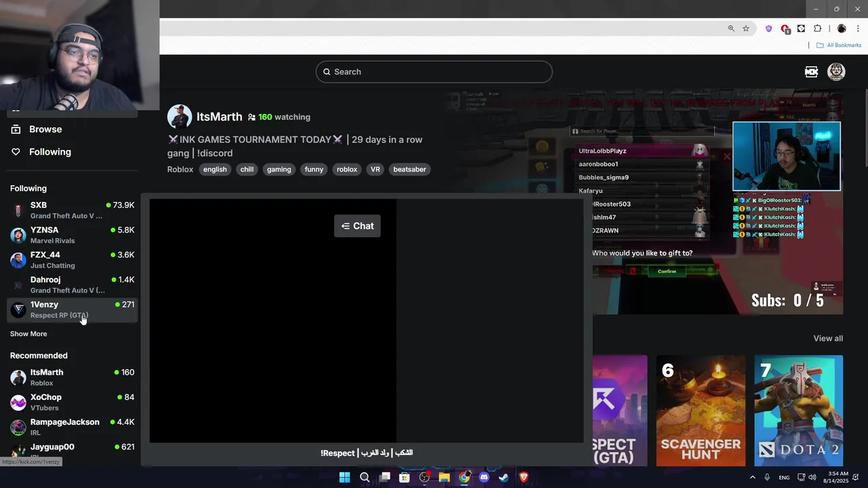The width and height of the screenshot is (868, 488).
Task: Open the red extension with badge 1
Action: 785,29
